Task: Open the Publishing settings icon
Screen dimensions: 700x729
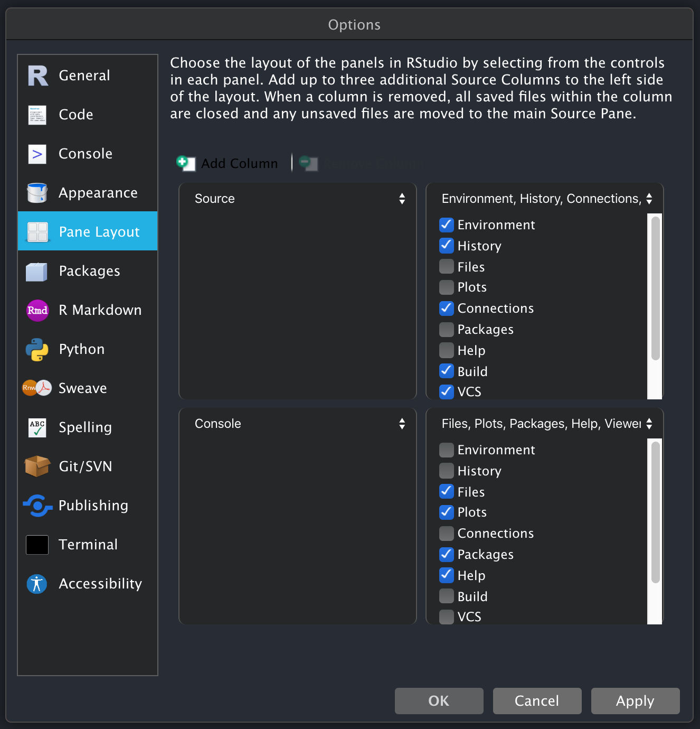Action: pyautogui.click(x=36, y=506)
